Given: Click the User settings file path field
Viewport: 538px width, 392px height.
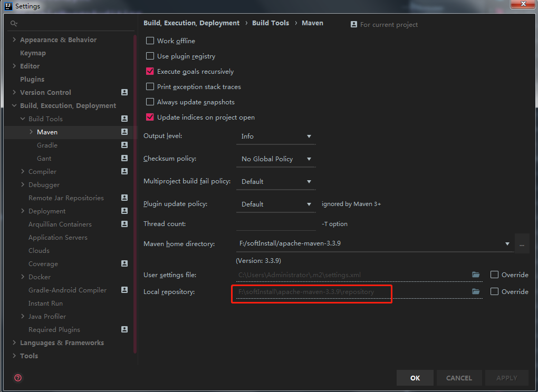Looking at the screenshot, I should (359, 275).
